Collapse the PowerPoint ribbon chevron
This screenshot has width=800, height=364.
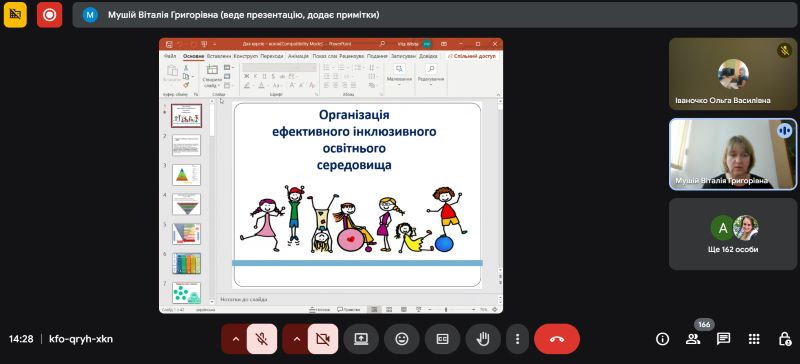click(x=499, y=94)
